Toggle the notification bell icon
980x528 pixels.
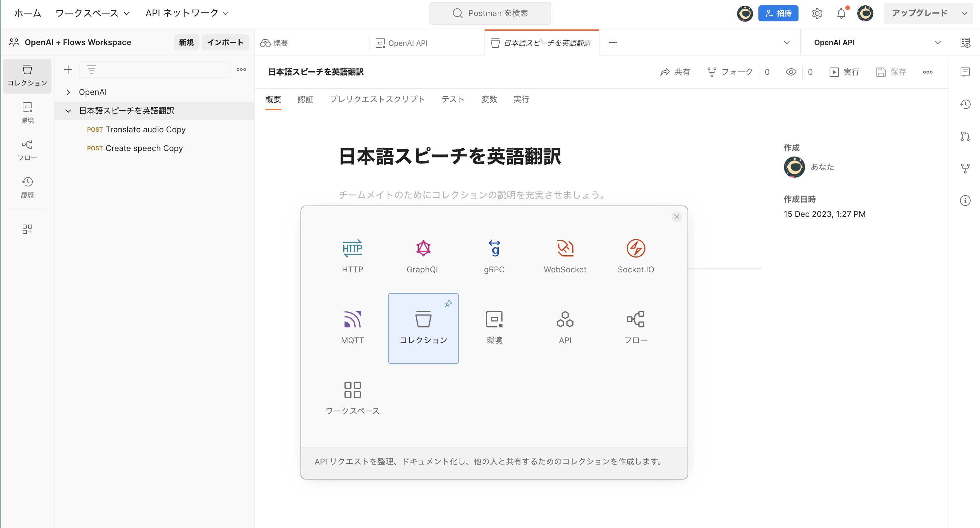pyautogui.click(x=841, y=13)
